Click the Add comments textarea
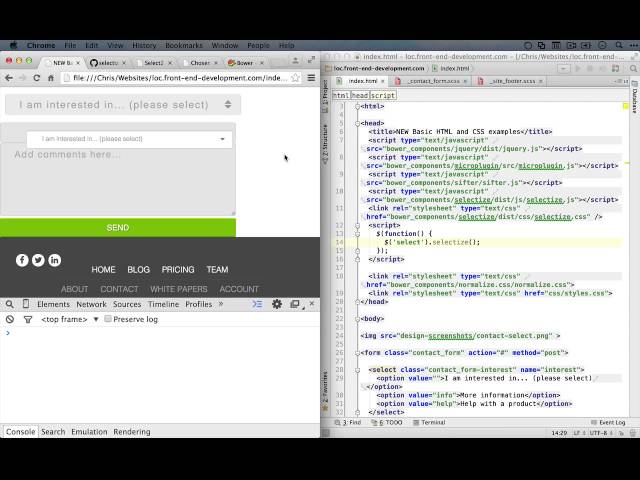Viewport: 640px width, 480px height. (118, 181)
